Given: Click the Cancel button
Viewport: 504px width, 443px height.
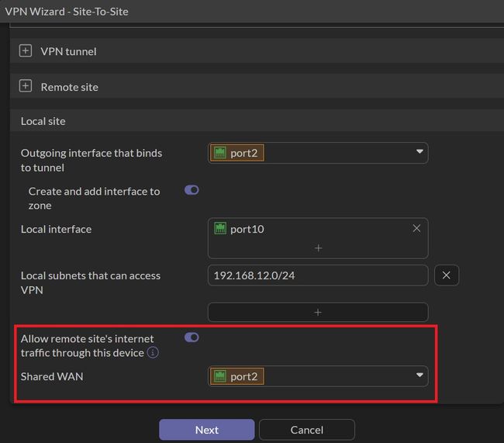Looking at the screenshot, I should 307,430.
